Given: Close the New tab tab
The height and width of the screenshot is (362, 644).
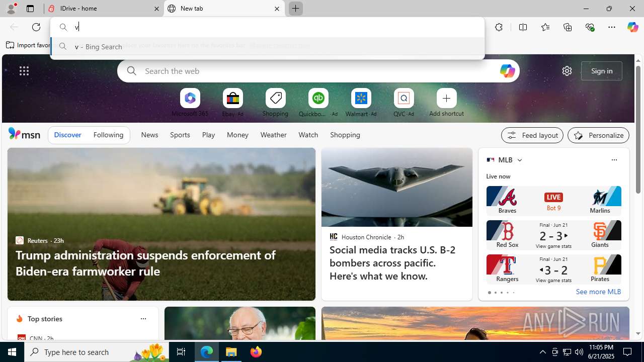Looking at the screenshot, I should click(x=277, y=9).
